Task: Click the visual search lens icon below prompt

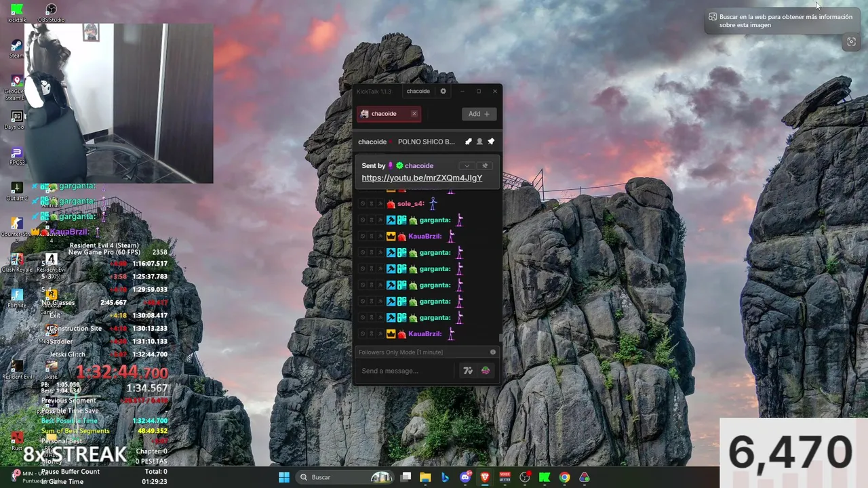Action: pos(851,42)
